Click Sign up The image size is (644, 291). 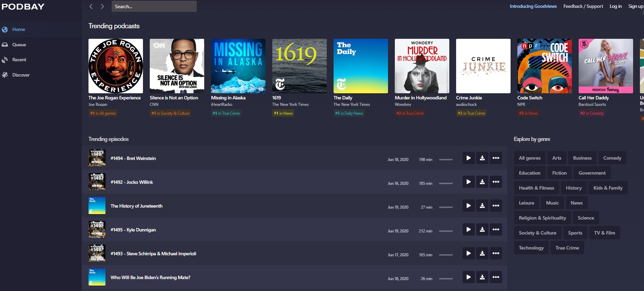[x=636, y=6]
